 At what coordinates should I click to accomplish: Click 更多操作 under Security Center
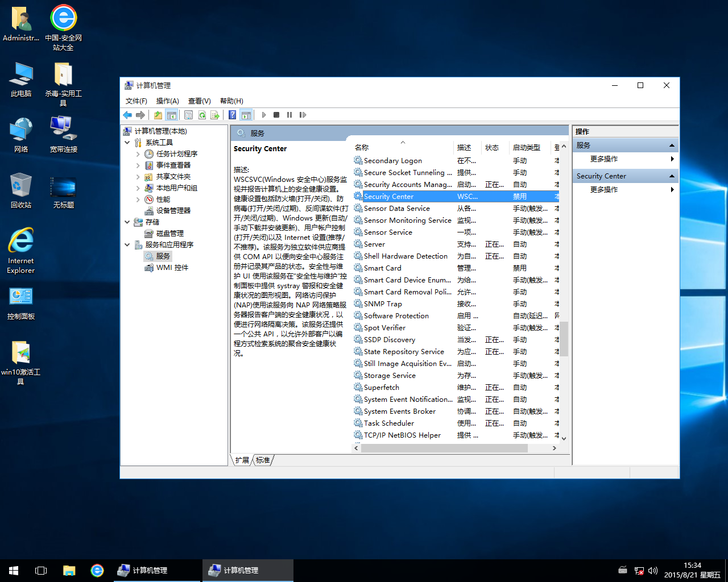(604, 190)
